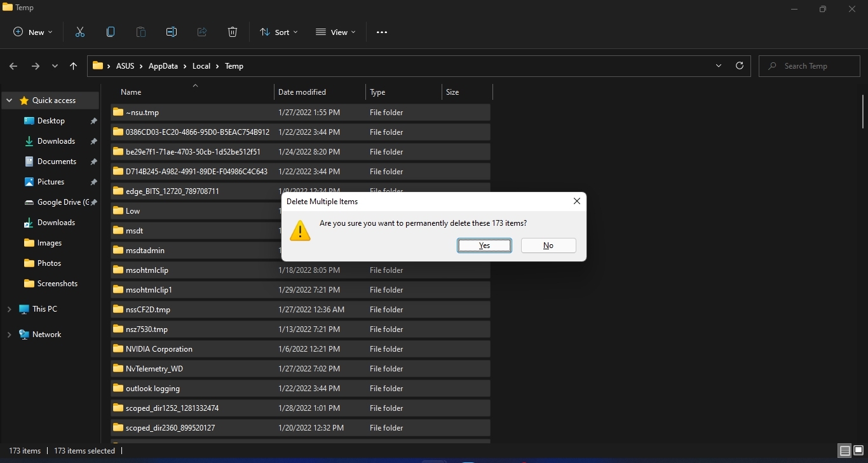Go forward with the right arrow
The image size is (868, 463).
coord(36,66)
